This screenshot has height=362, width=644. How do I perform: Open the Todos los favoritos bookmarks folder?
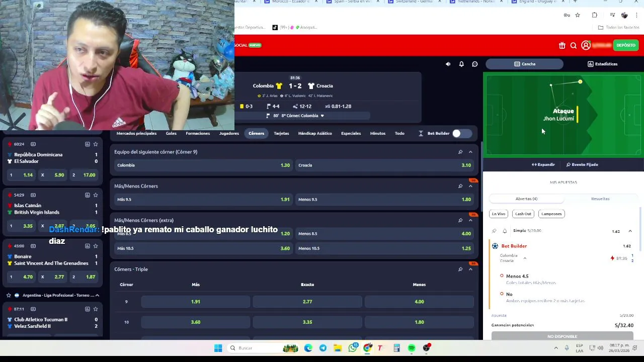(x=618, y=28)
